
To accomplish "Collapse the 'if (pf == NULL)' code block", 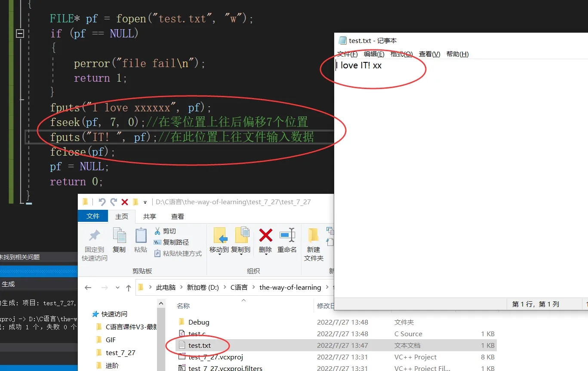I will [20, 34].
